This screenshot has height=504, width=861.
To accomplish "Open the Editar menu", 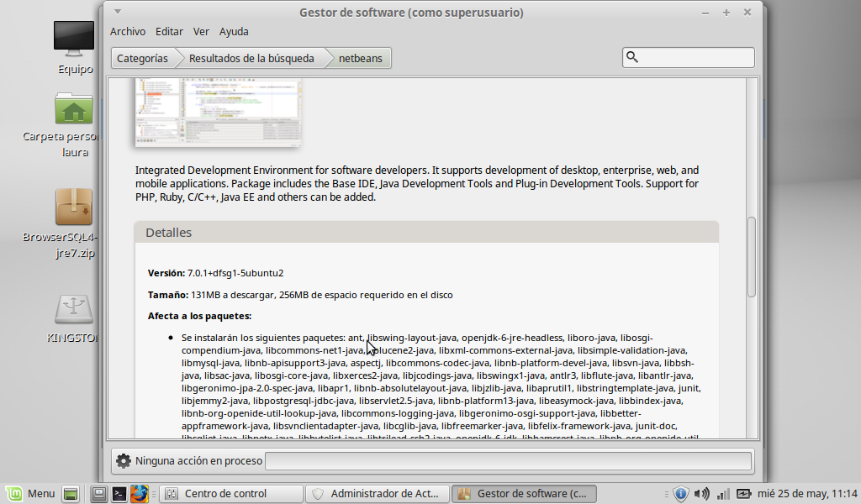I will tap(169, 31).
